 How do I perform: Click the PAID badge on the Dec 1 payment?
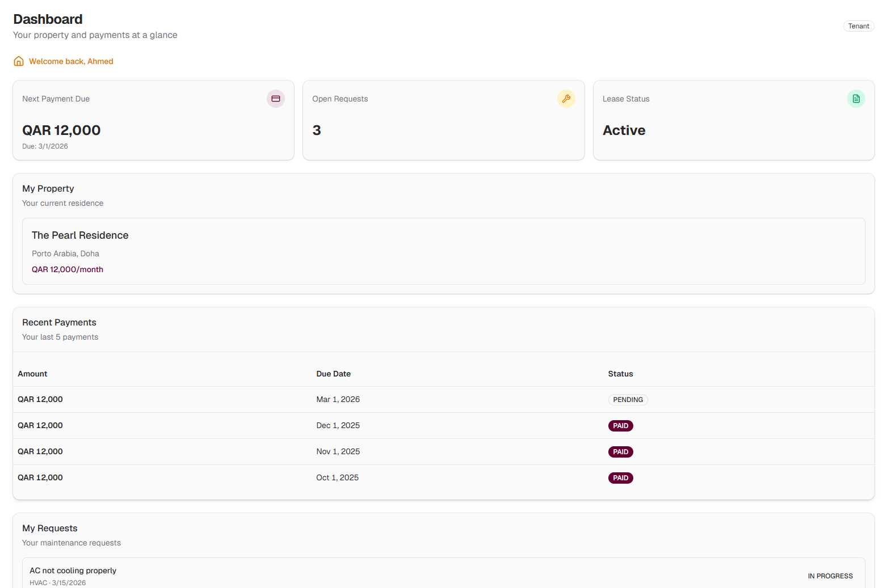click(x=620, y=425)
